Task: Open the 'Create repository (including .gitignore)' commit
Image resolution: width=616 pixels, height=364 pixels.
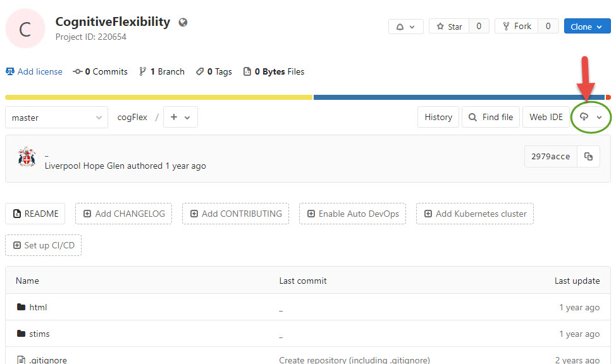Action: pos(354,360)
